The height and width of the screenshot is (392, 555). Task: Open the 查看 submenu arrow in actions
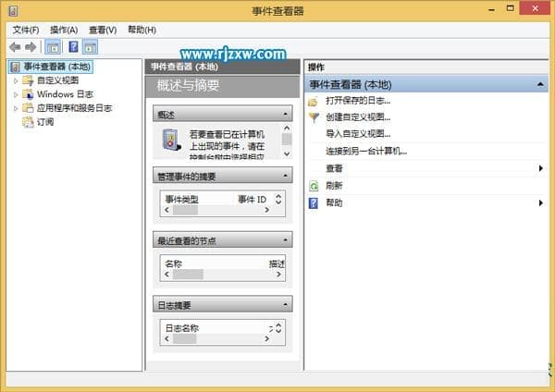coord(541,168)
